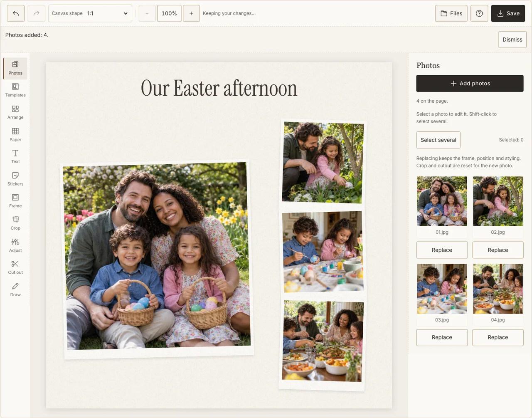Screen dimensions: 532x418
Task: Click the redo arrow button
Action: click(x=37, y=13)
